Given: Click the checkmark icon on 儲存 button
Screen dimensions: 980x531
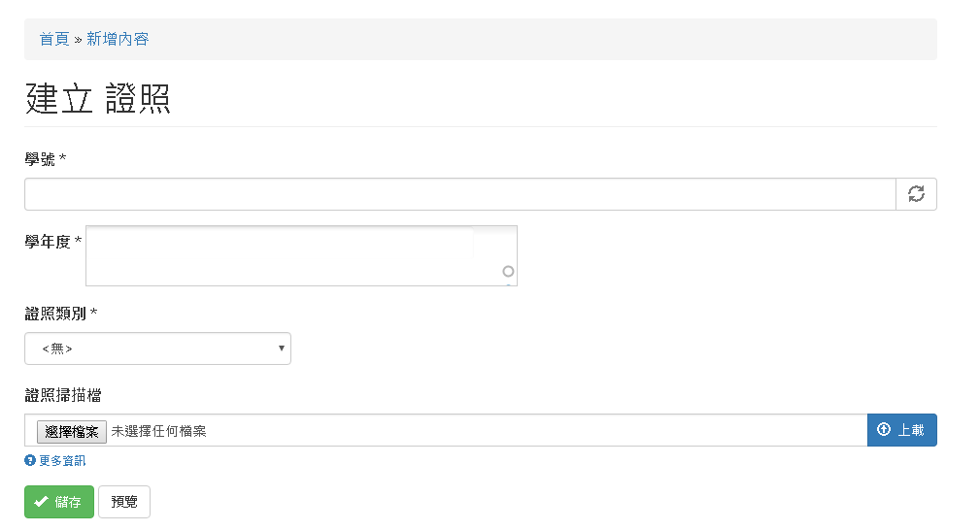Looking at the screenshot, I should [41, 502].
